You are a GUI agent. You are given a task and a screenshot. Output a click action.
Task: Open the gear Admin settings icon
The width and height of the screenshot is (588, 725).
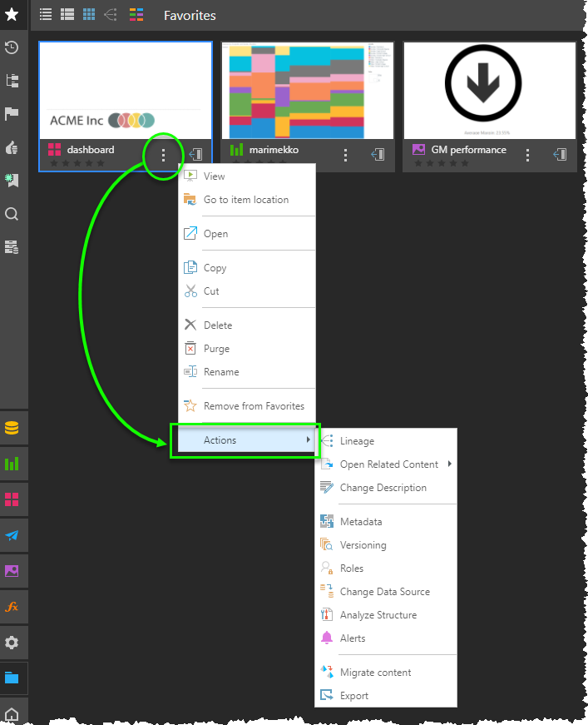[x=12, y=643]
